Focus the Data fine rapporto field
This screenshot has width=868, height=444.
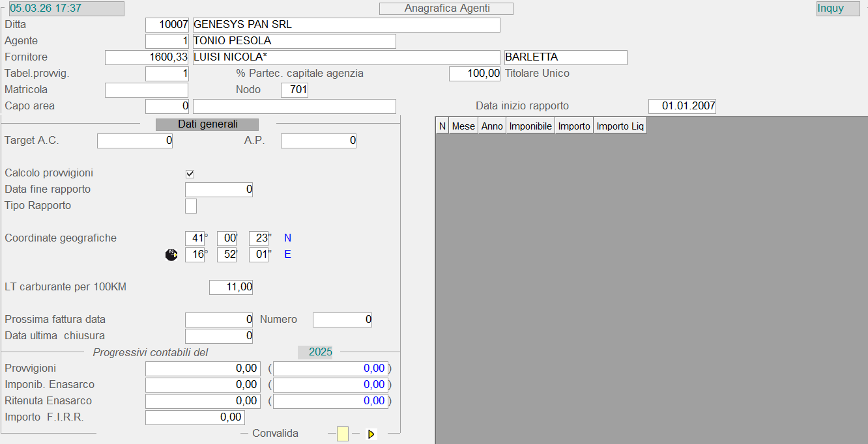tap(219, 190)
